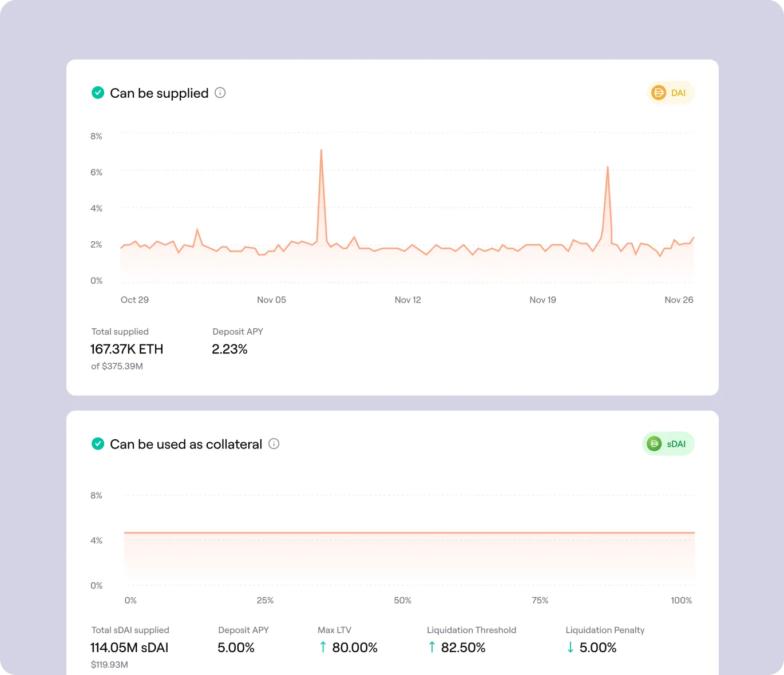Click the down arrow beside Liquidation Penalty
Image resolution: width=784 pixels, height=675 pixels.
(x=570, y=648)
